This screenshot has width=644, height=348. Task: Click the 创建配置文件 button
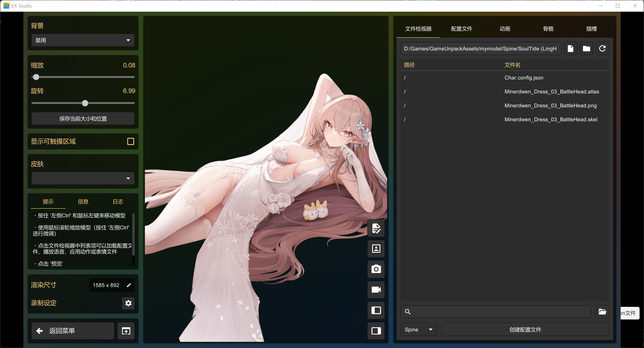pos(525,330)
